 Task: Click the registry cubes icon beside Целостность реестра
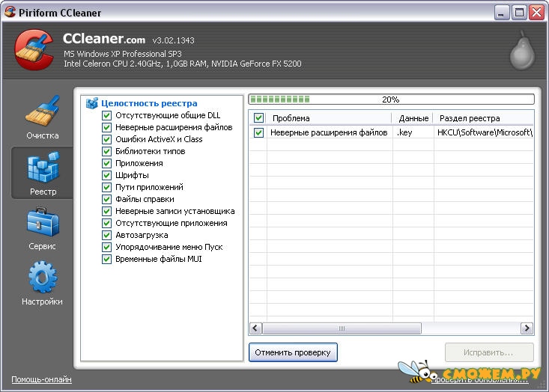92,103
